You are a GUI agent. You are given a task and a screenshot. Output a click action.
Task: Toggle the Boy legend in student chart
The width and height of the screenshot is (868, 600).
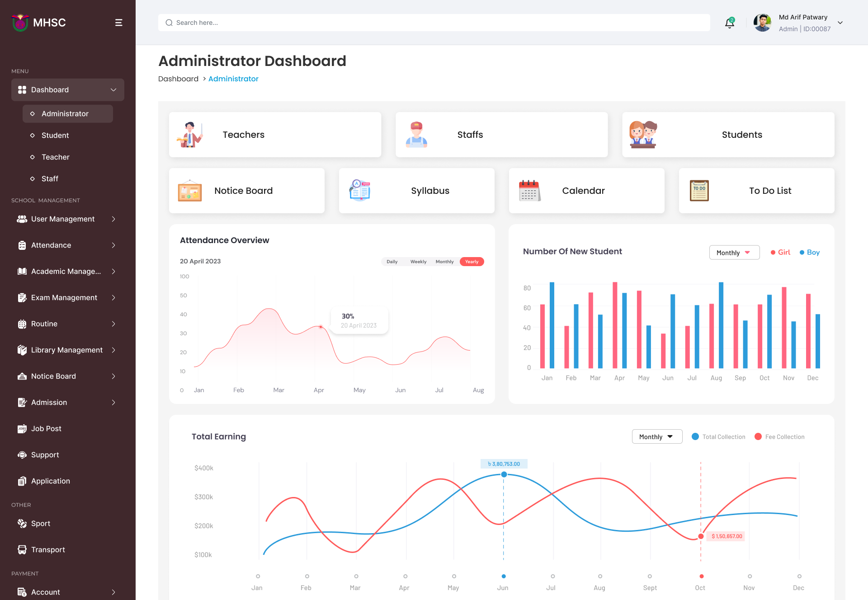click(x=809, y=252)
